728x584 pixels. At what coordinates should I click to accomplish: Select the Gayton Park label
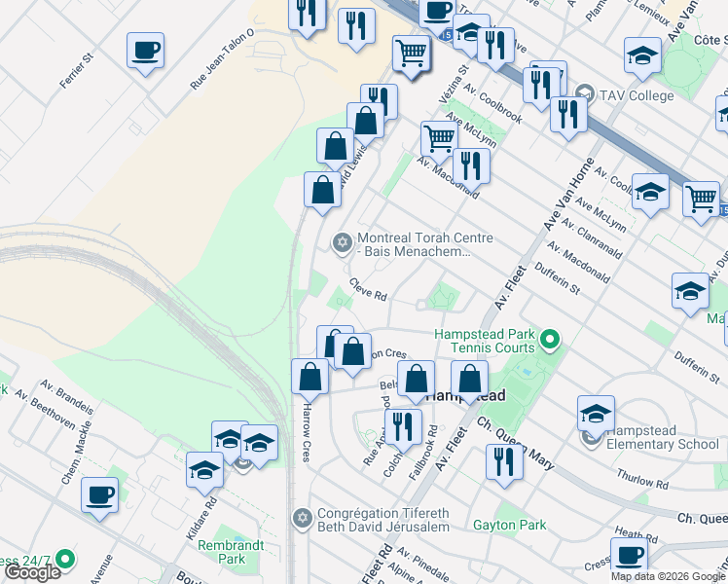(x=510, y=525)
